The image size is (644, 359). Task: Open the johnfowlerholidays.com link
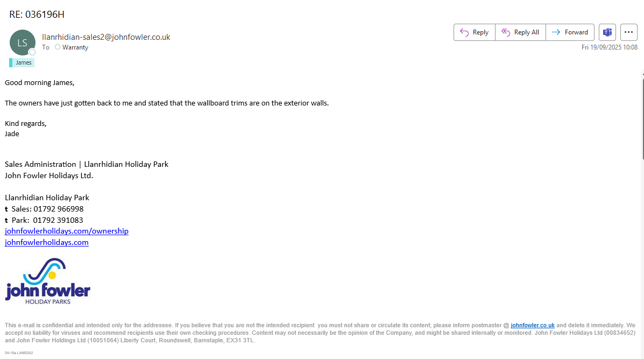(x=47, y=242)
